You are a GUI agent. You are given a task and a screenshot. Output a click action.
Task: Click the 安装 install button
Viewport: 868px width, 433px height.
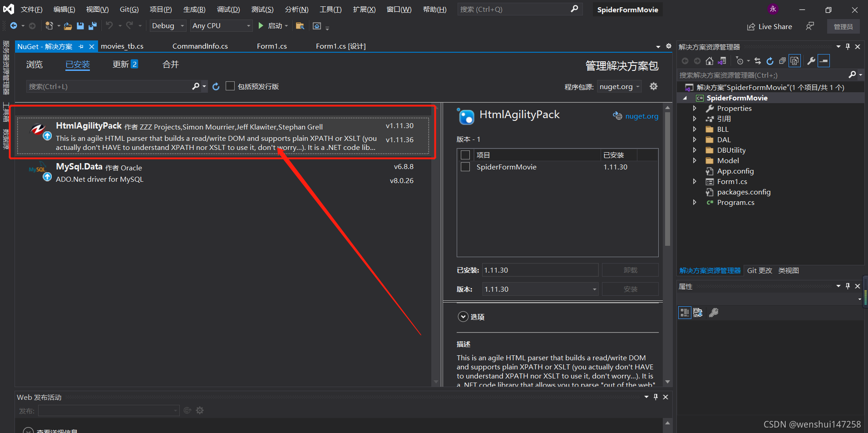(630, 289)
